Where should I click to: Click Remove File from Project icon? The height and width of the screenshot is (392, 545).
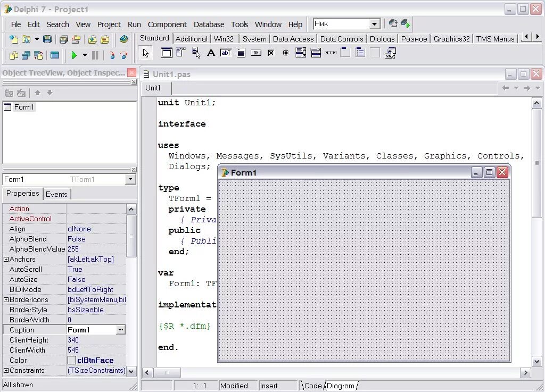point(105,39)
